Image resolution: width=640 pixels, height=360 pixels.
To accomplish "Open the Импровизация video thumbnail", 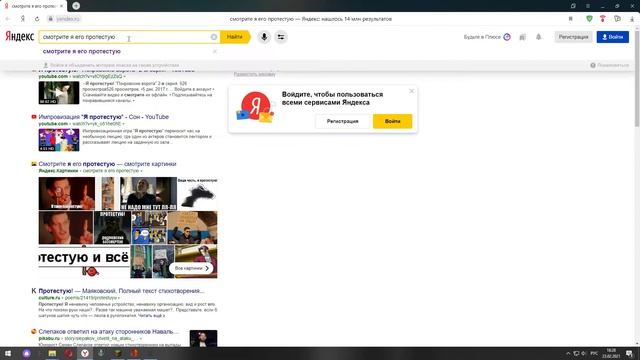I will pos(59,140).
